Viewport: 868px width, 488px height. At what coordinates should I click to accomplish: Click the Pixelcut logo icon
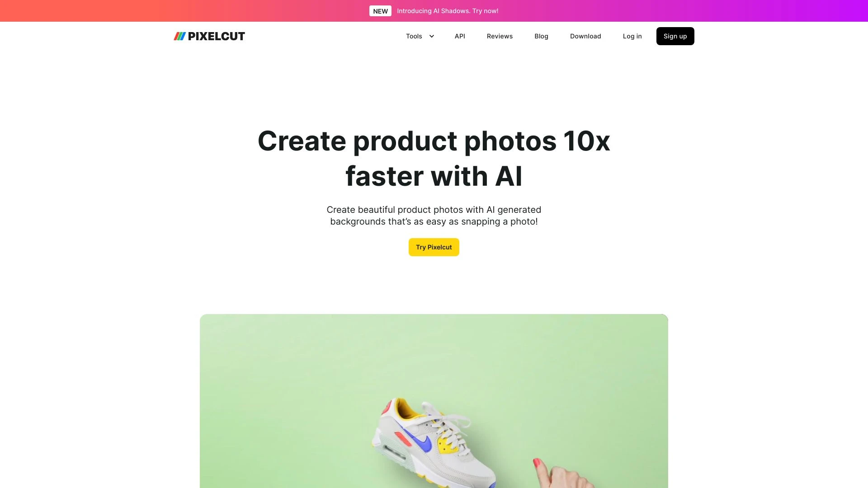[179, 36]
